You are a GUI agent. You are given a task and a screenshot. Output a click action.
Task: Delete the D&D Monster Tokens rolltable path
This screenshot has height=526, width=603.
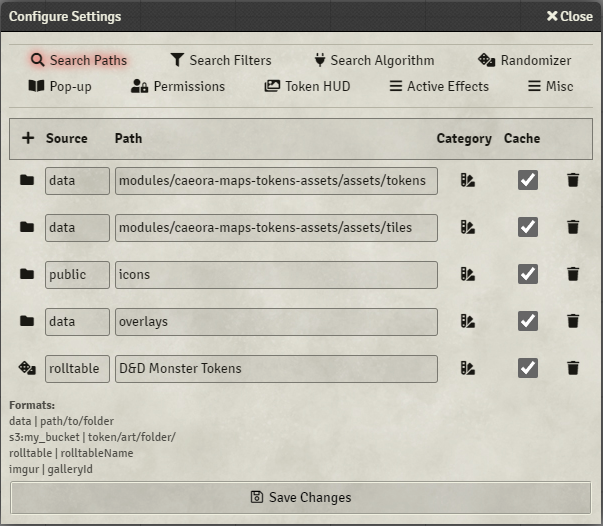tap(573, 368)
